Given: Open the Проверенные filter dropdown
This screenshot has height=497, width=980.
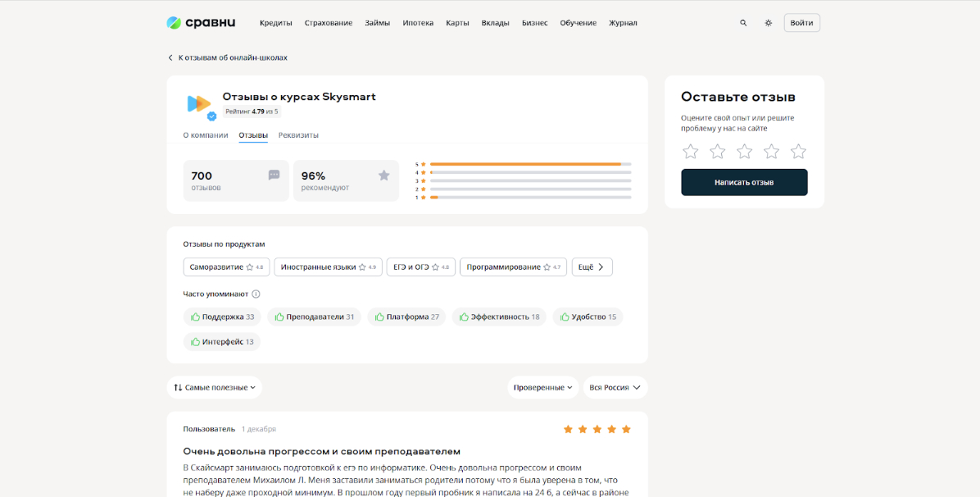Looking at the screenshot, I should (542, 387).
